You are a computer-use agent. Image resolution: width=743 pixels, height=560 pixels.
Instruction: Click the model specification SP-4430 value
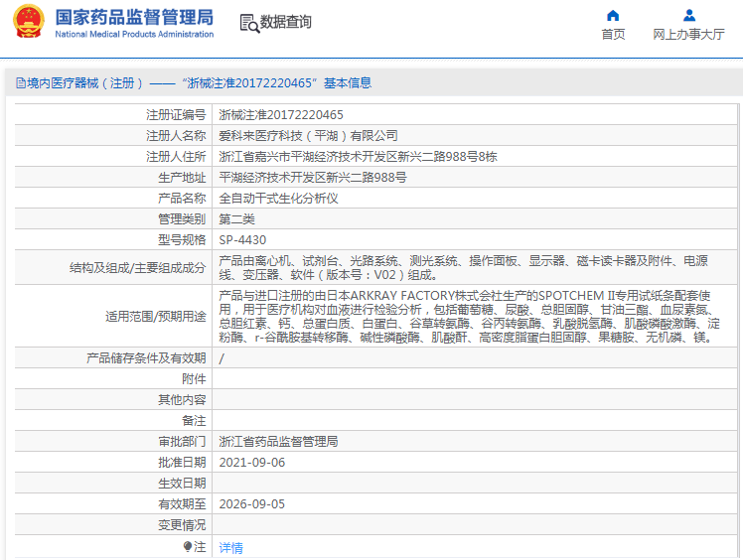tap(242, 240)
